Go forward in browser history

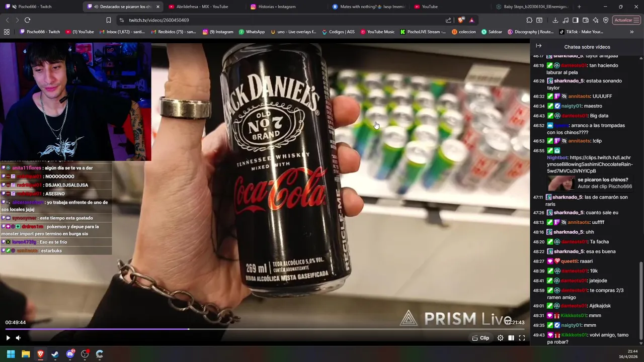pos(17,20)
